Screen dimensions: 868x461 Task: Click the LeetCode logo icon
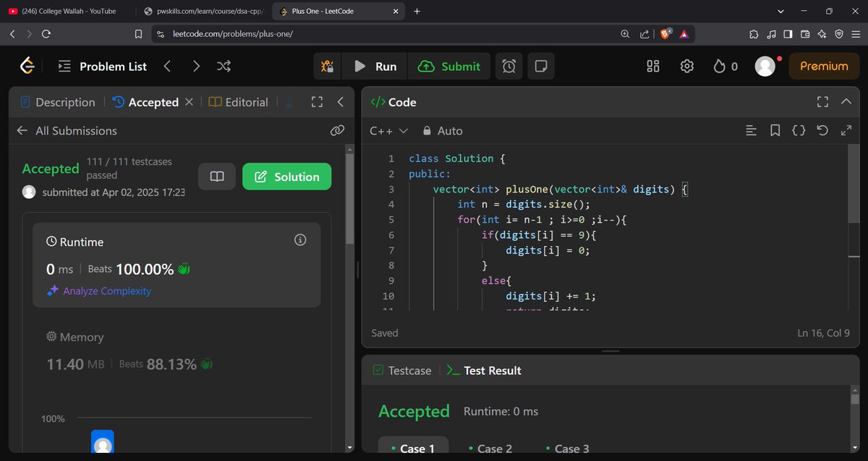27,66
